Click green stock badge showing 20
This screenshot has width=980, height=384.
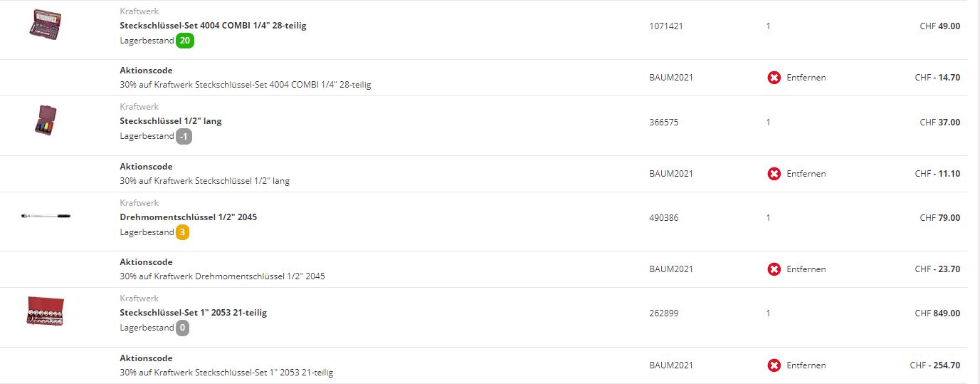coord(185,41)
